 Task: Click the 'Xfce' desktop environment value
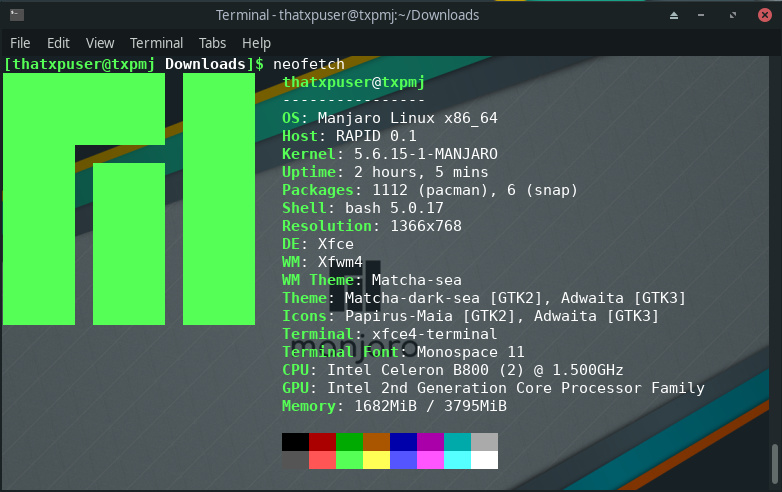(x=336, y=244)
